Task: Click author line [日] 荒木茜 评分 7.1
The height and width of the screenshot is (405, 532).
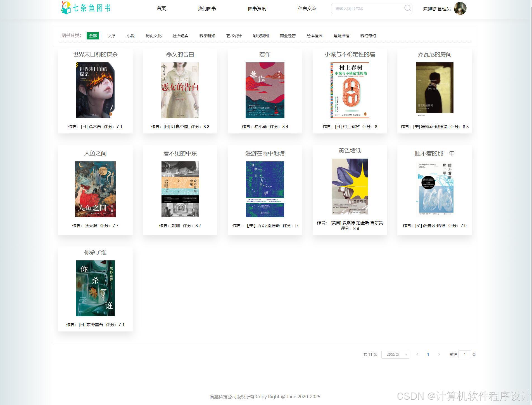Action: 95,127
